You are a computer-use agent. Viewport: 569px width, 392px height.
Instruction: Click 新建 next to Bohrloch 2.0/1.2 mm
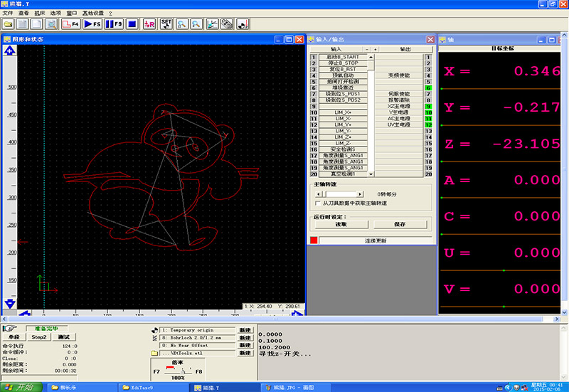coord(245,338)
